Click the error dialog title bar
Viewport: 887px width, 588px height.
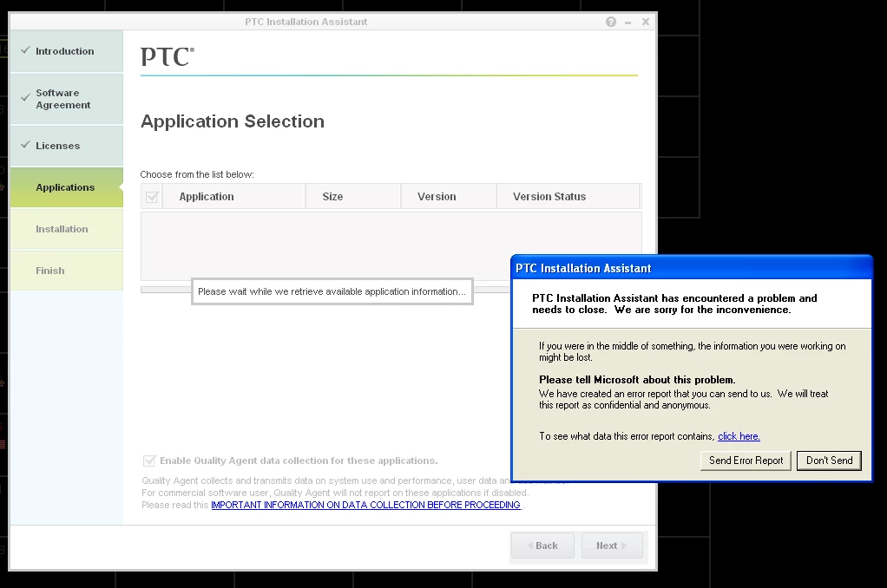pyautogui.click(x=691, y=268)
